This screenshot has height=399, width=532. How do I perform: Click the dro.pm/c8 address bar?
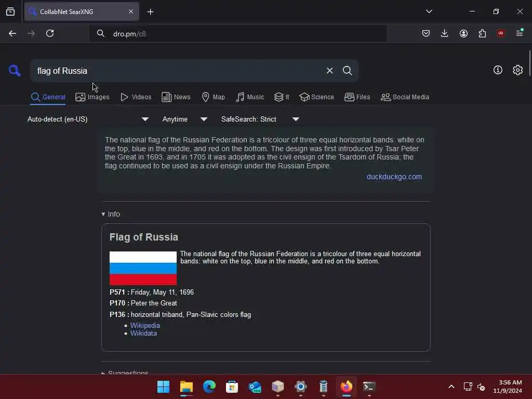coord(237,34)
